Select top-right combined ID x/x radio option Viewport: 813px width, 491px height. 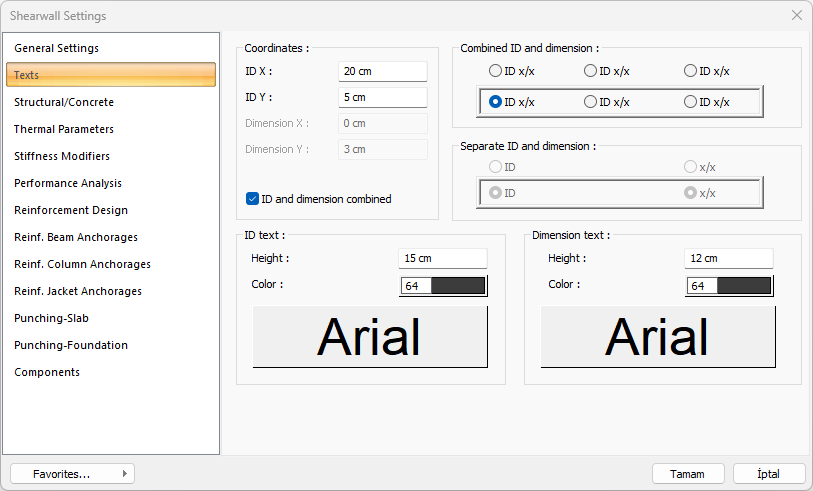tap(690, 71)
